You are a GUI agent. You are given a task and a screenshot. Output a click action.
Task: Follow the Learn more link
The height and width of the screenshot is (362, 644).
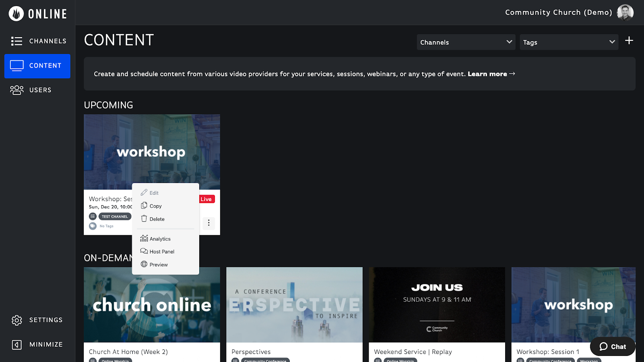click(491, 74)
